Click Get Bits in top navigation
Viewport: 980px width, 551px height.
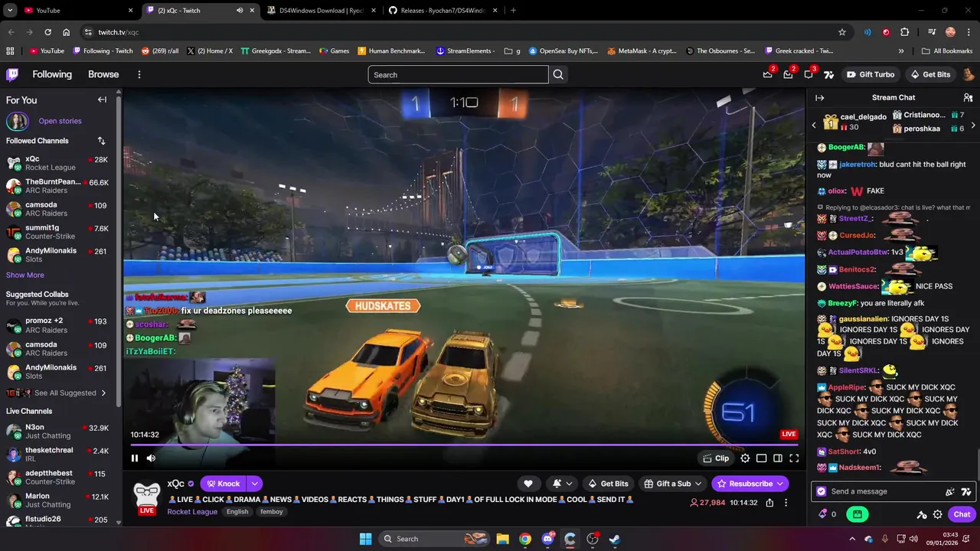click(x=930, y=74)
